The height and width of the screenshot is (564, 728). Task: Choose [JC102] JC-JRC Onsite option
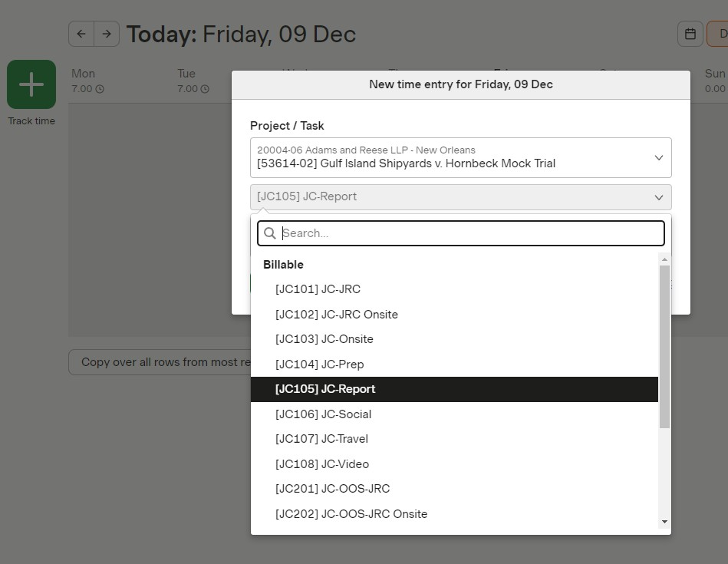(x=336, y=315)
